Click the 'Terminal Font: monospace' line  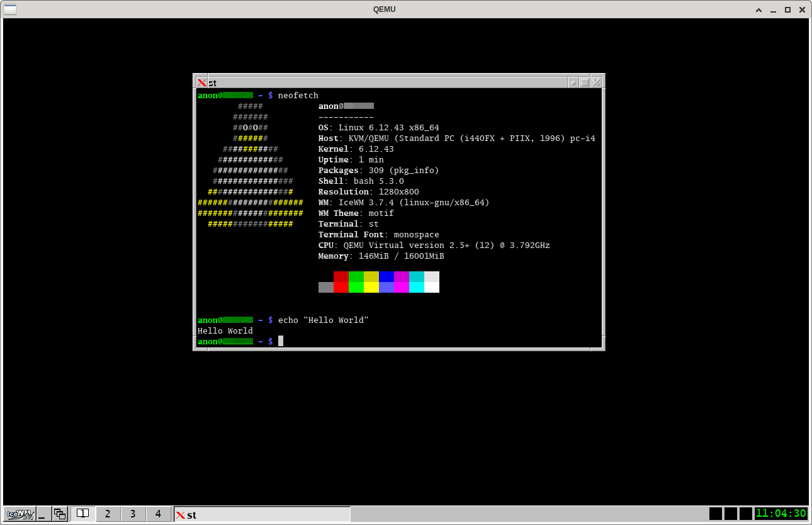click(x=379, y=235)
